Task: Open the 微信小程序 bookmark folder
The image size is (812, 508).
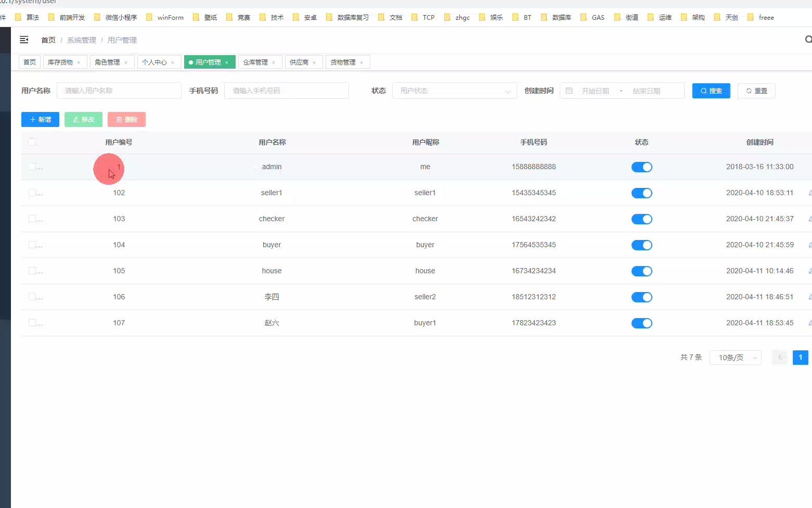Action: [x=115, y=17]
